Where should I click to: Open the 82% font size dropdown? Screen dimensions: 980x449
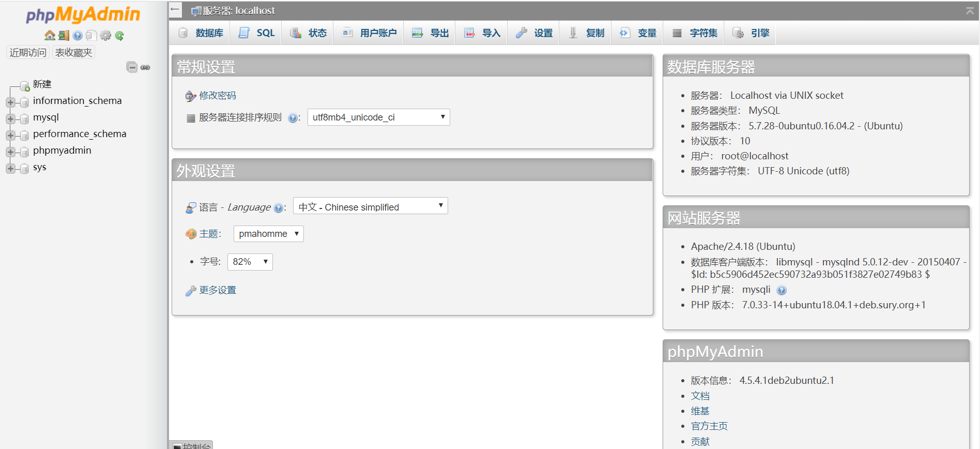[x=250, y=262]
